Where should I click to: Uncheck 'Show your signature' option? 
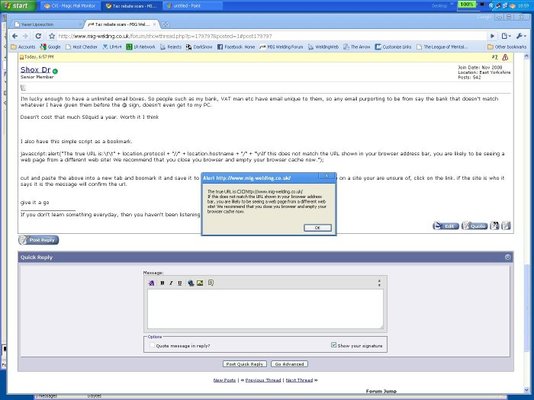[x=333, y=345]
